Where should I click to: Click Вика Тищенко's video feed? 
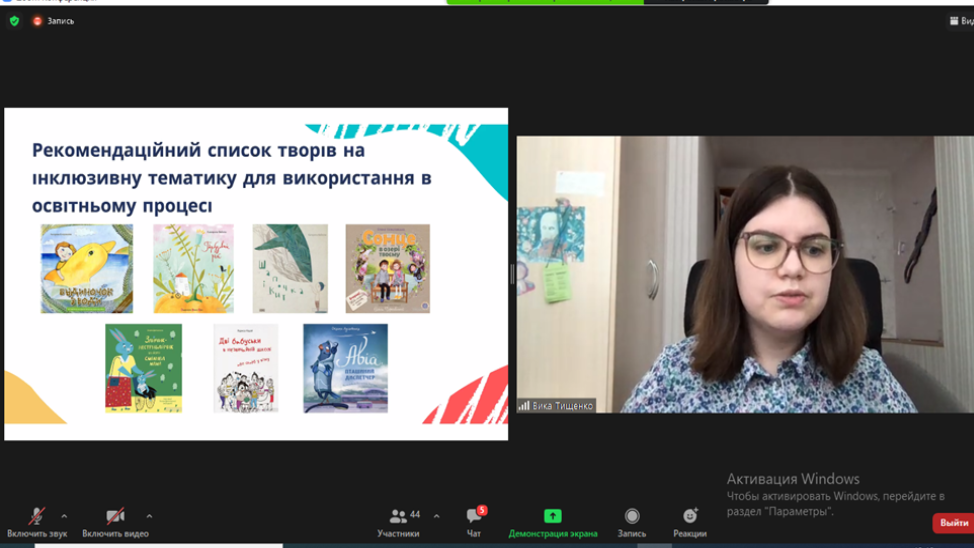[x=745, y=274]
